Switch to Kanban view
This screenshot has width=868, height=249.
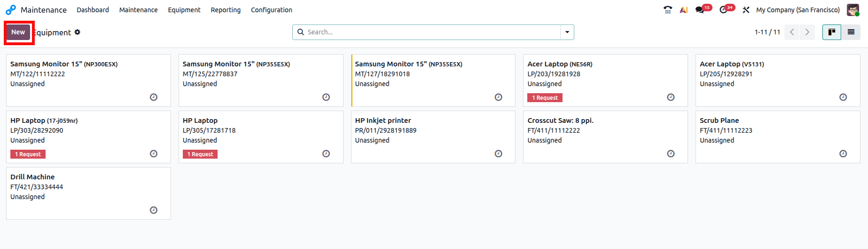(x=832, y=32)
